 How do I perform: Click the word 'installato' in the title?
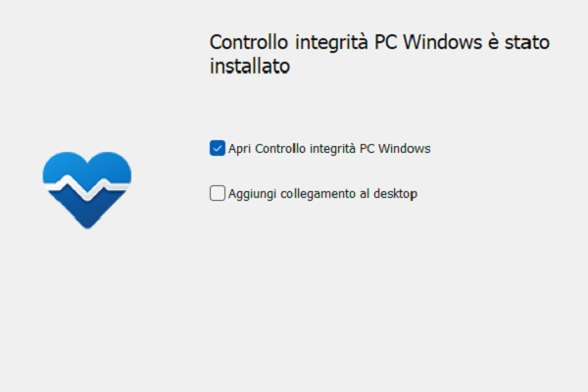pyautogui.click(x=252, y=69)
